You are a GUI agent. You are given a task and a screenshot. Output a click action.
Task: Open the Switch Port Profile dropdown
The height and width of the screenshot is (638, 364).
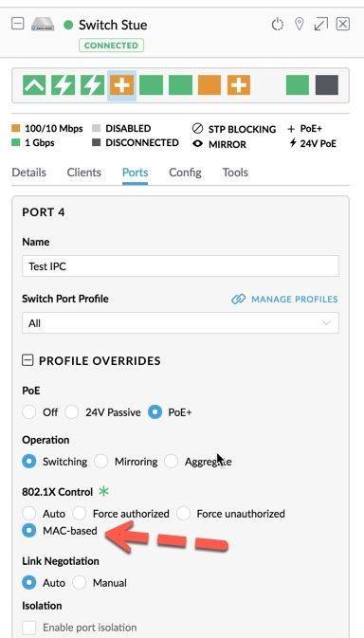(x=180, y=323)
